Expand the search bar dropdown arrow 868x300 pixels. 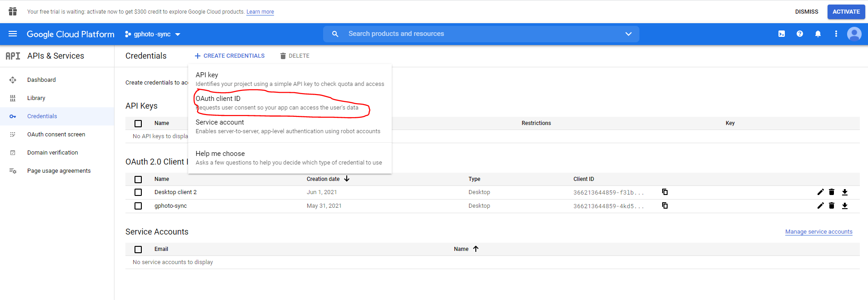(629, 34)
